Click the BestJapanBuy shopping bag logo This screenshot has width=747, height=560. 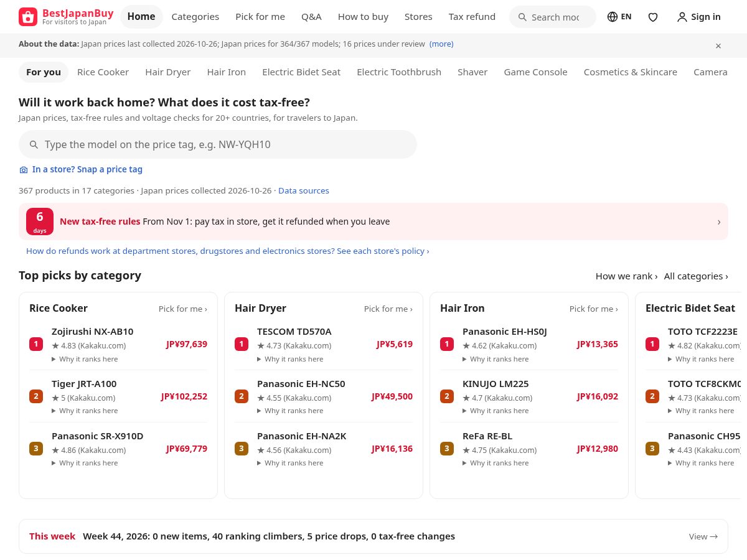[28, 17]
